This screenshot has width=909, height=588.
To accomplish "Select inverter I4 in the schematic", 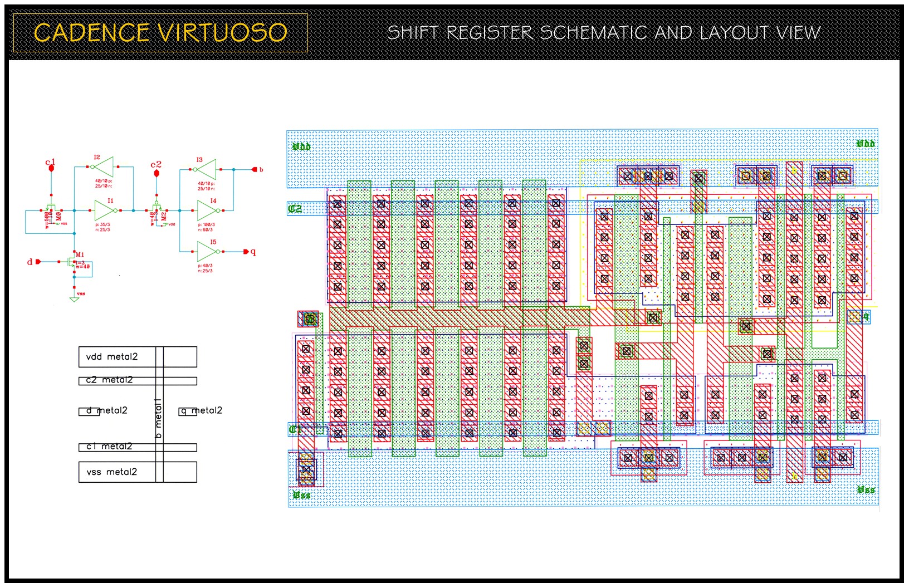I will (x=207, y=210).
